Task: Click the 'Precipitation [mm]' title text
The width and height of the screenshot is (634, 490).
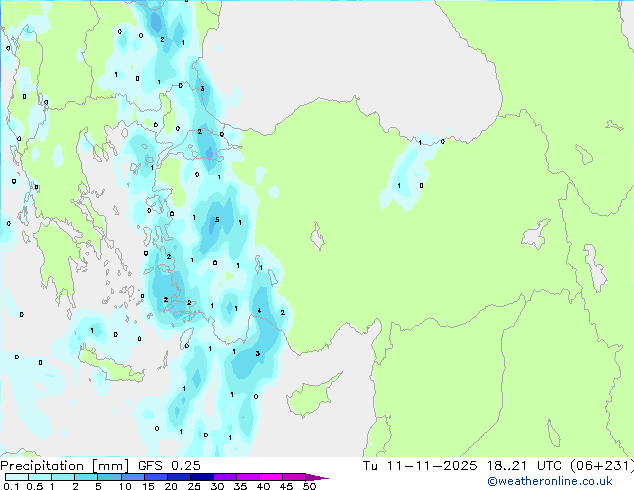Action: coord(65,466)
